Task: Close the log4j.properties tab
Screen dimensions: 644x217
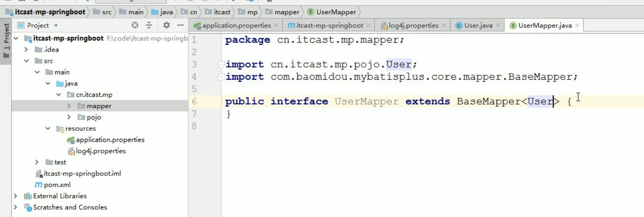Action: point(444,26)
